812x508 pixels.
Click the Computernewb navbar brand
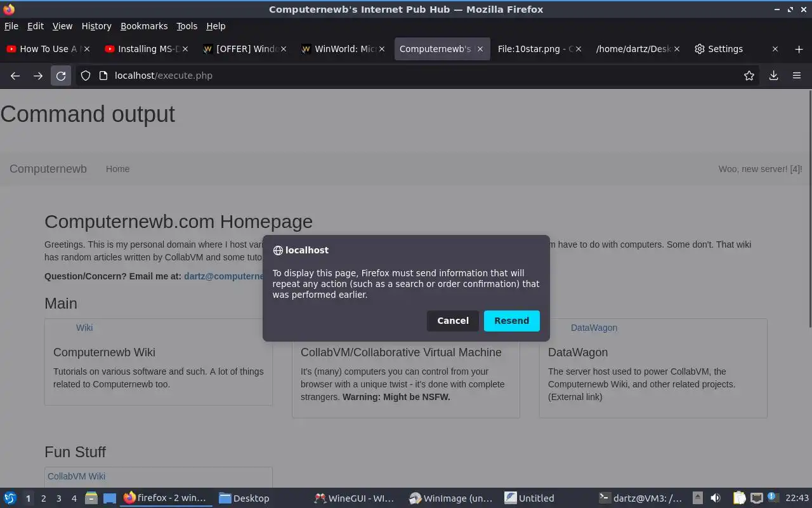48,169
